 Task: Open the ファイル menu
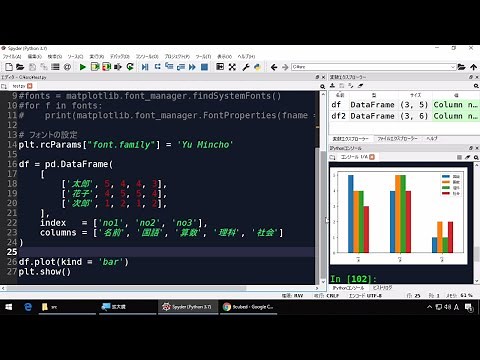[12, 57]
